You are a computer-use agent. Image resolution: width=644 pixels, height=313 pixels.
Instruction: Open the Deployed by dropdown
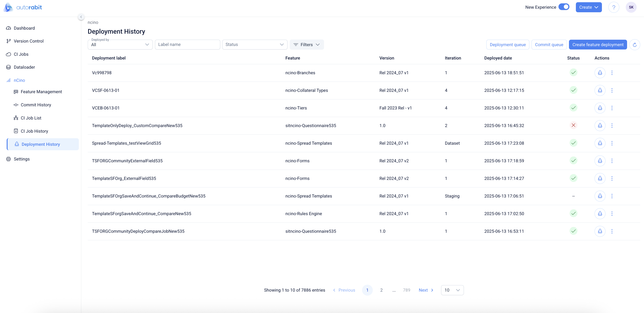click(120, 45)
